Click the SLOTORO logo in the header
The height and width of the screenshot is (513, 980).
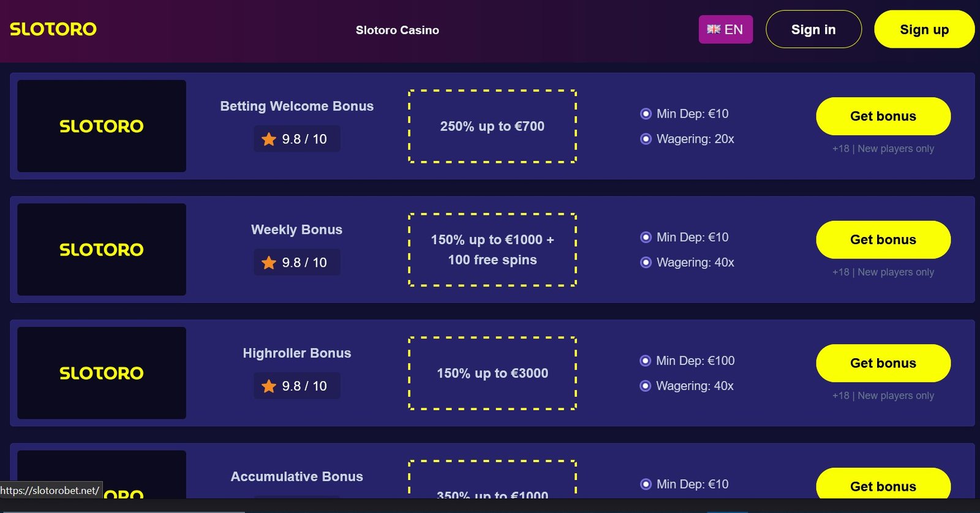tap(53, 29)
